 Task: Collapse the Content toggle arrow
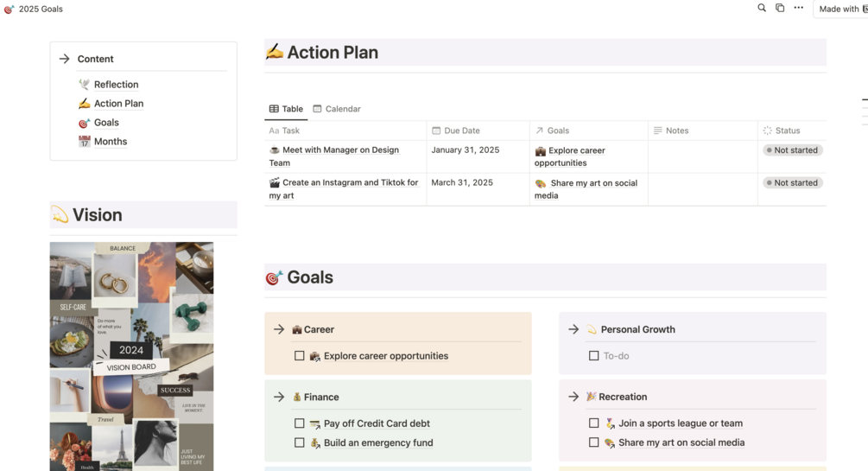coord(64,59)
